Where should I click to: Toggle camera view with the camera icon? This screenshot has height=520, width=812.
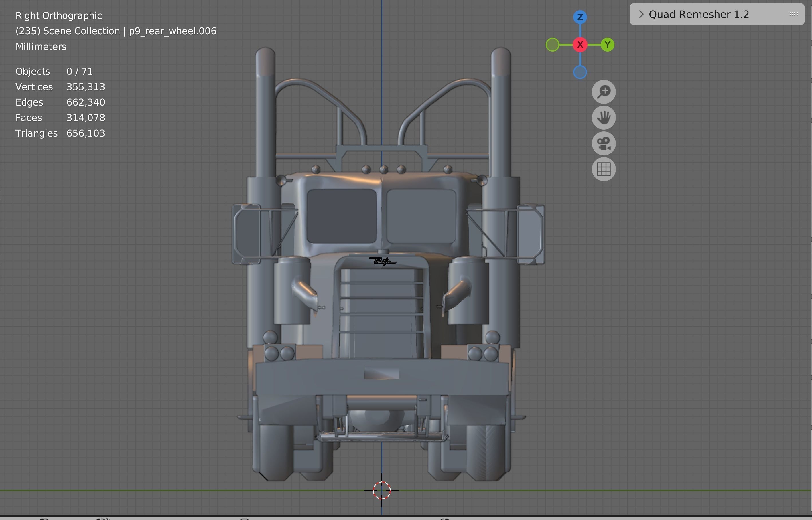click(x=604, y=143)
